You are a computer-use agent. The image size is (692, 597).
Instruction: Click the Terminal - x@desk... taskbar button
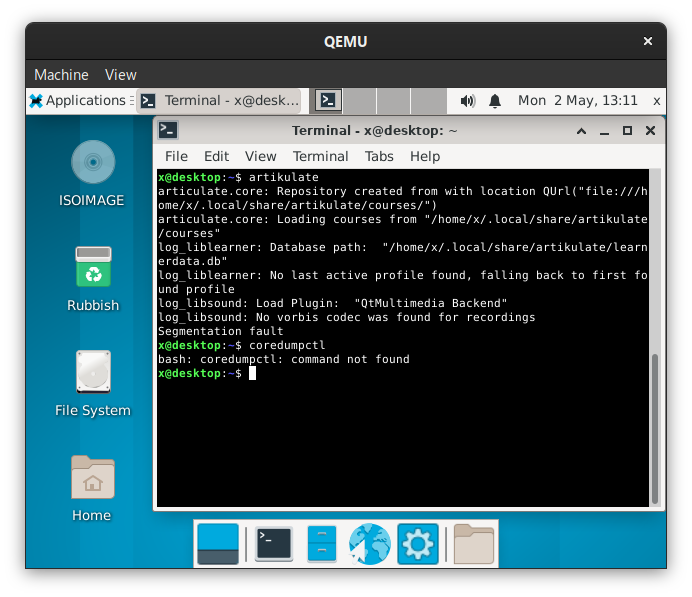[x=219, y=101]
